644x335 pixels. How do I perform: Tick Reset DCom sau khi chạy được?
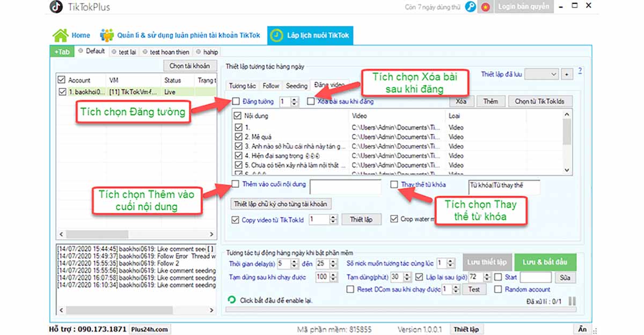(x=350, y=289)
